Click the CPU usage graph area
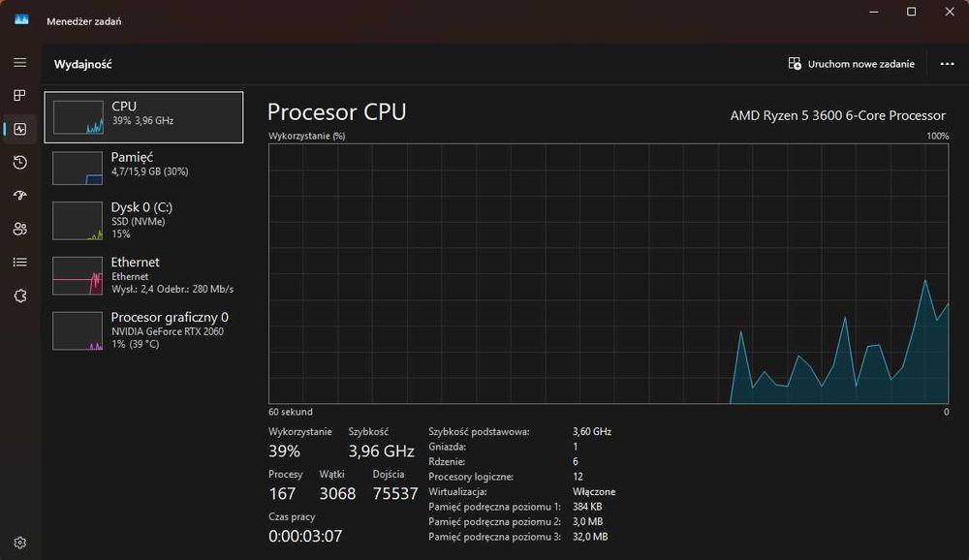 [x=608, y=273]
